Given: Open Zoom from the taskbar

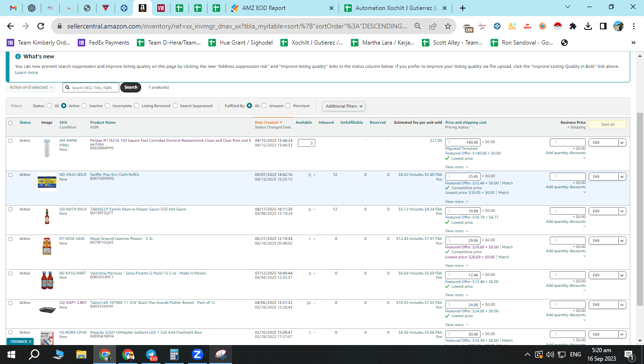Looking at the screenshot, I should (x=197, y=355).
